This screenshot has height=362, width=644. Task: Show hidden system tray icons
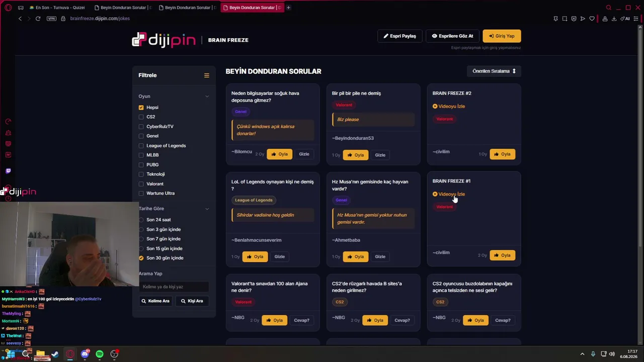(x=583, y=354)
